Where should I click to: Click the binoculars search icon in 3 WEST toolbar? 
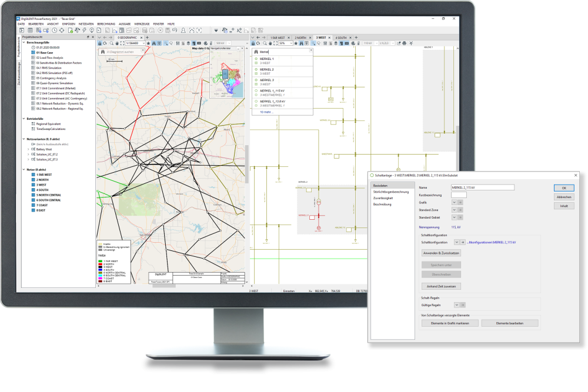[301, 43]
